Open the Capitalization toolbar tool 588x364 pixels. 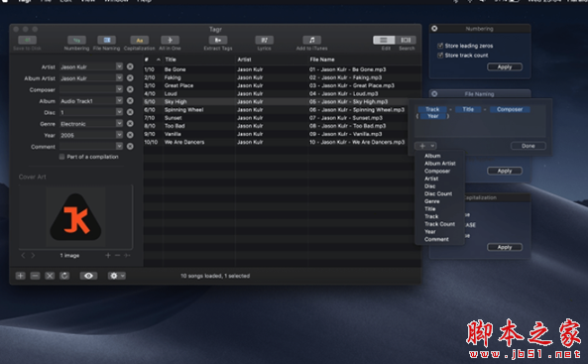tap(140, 40)
